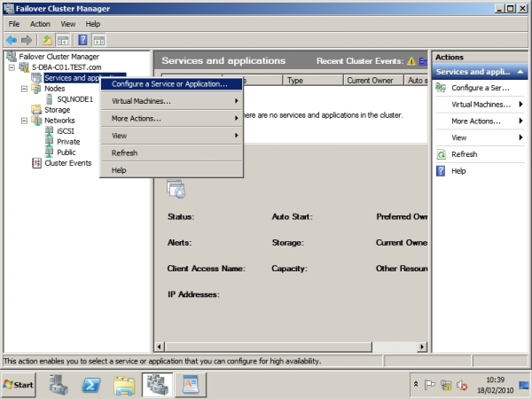Click the Up one level toolbar icon
This screenshot has width=532, height=399.
point(45,40)
